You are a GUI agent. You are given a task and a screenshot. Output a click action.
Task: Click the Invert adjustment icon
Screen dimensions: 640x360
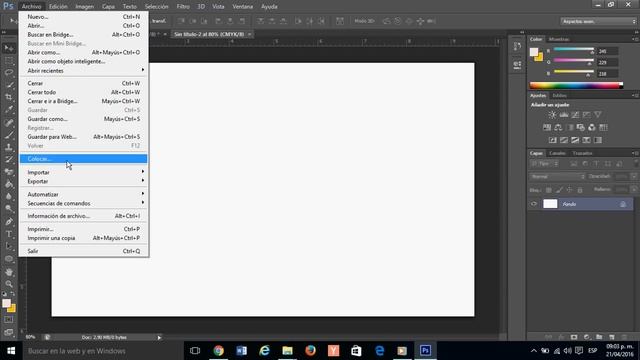[x=553, y=140]
